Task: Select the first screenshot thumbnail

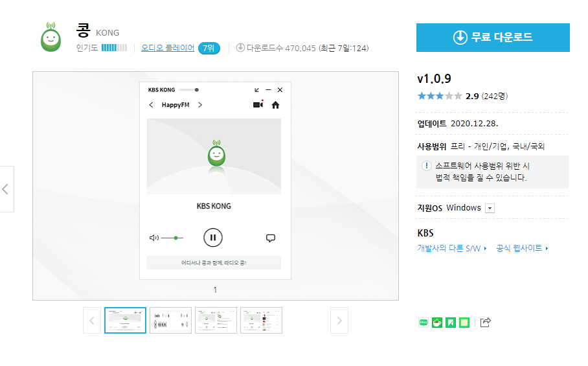Action: click(x=125, y=320)
